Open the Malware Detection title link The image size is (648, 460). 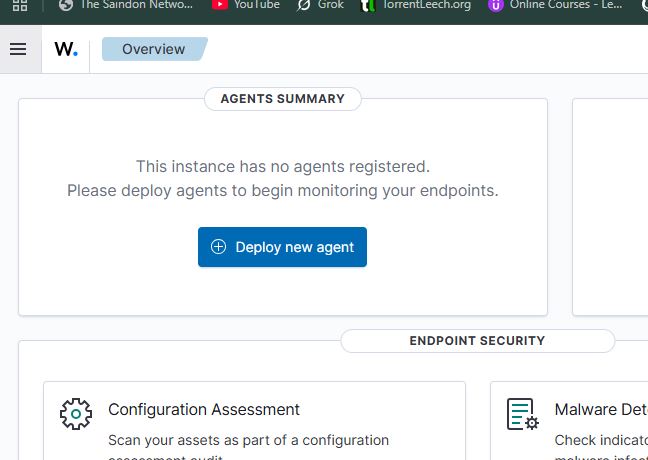coord(601,410)
